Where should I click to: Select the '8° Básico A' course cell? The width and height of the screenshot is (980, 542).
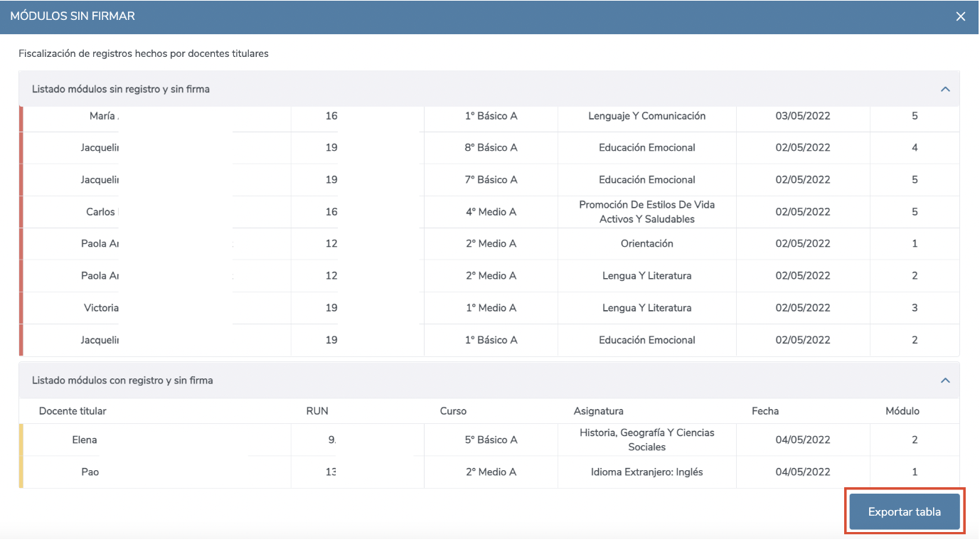pos(491,148)
